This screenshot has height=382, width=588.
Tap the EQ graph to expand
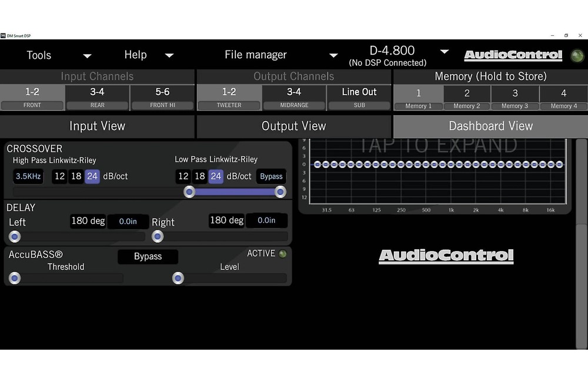tap(438, 172)
